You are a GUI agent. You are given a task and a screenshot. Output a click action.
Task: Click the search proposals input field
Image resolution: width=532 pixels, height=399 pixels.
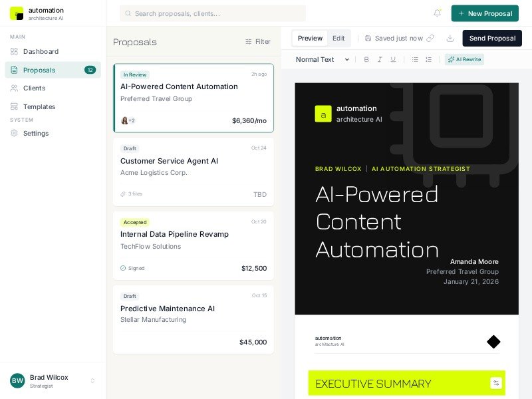[x=213, y=13]
